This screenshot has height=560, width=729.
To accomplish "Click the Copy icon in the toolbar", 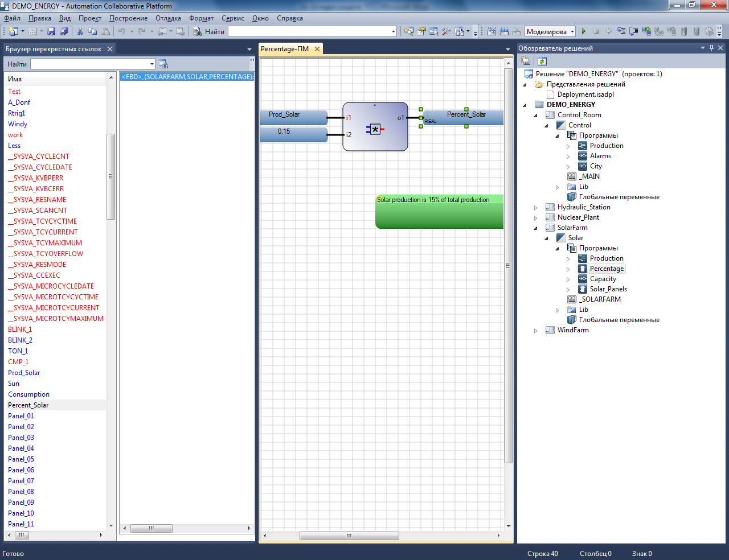I will click(x=92, y=32).
